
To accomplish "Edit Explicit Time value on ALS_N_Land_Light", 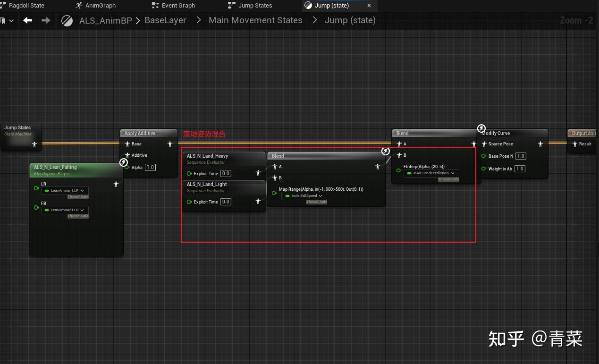I will coord(226,202).
